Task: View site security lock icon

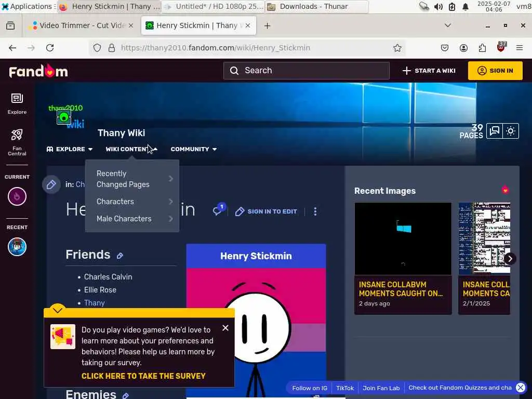Action: tap(112, 48)
